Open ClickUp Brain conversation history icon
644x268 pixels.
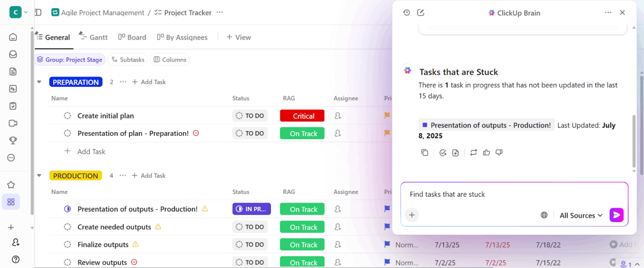click(x=407, y=12)
